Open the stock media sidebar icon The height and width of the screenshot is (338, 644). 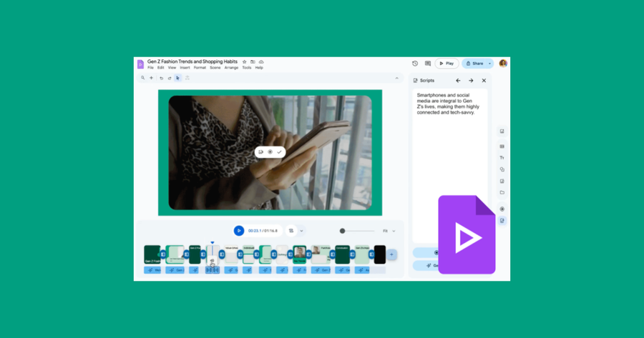[502, 146]
